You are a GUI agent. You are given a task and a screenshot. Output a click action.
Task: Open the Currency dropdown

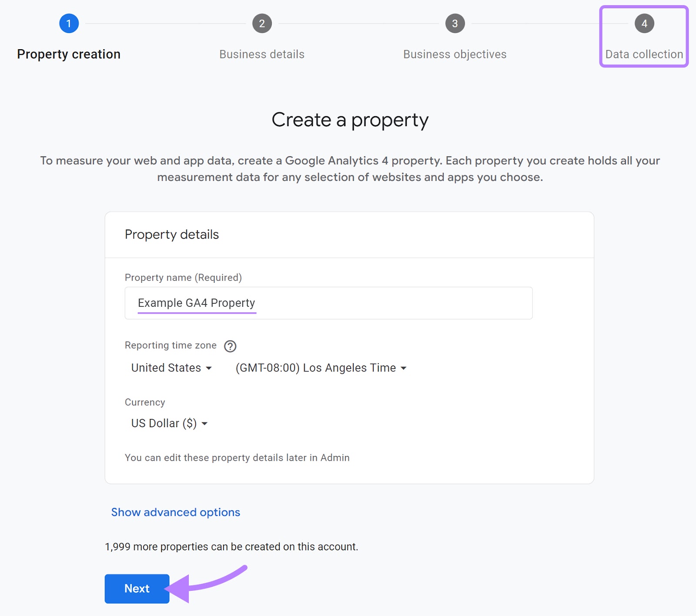point(168,424)
